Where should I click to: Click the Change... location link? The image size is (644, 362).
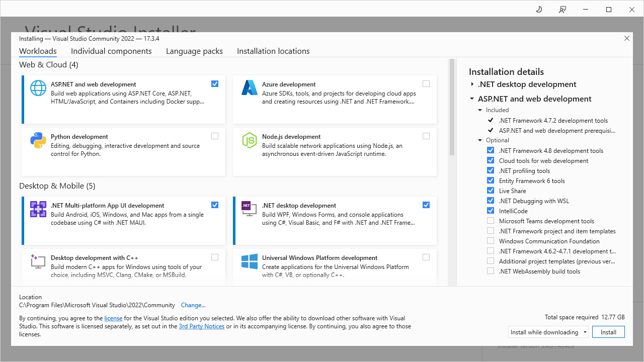(x=193, y=305)
